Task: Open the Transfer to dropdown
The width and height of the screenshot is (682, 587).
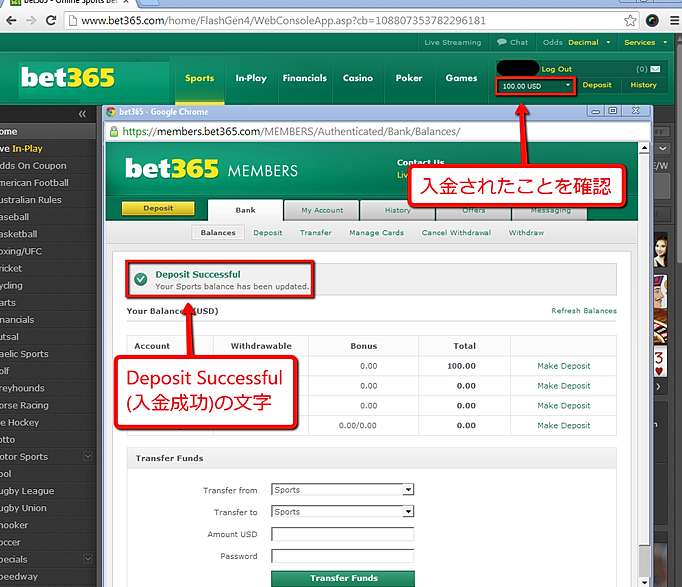Action: pos(342,511)
